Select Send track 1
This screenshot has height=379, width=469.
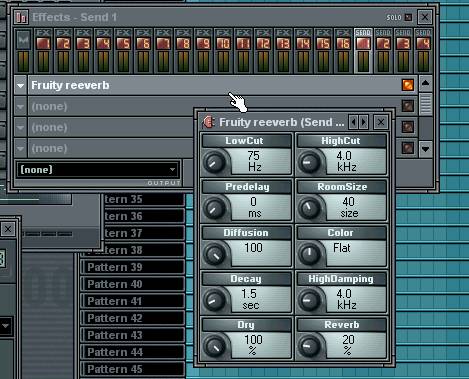tap(363, 51)
